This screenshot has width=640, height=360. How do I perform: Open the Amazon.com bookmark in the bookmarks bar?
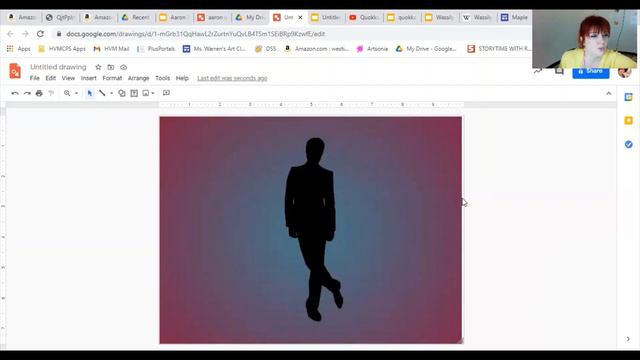click(x=317, y=49)
